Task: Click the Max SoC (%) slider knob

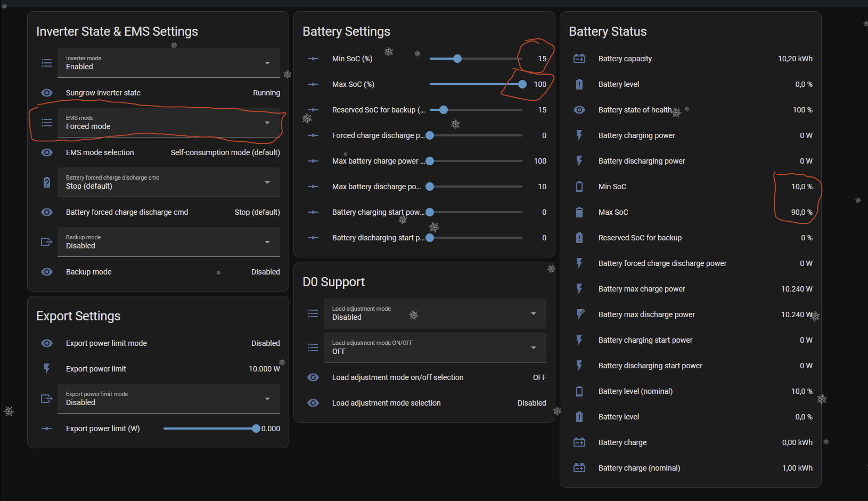Action: click(522, 84)
